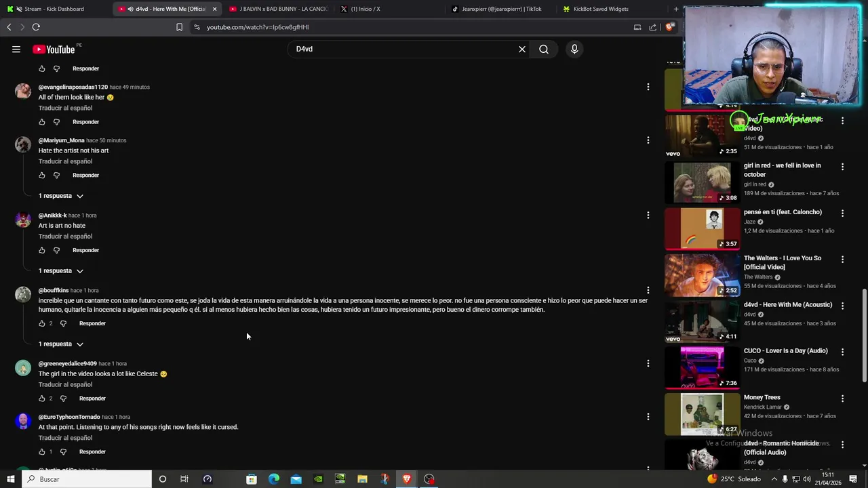Open options for girl in red video

tap(842, 167)
